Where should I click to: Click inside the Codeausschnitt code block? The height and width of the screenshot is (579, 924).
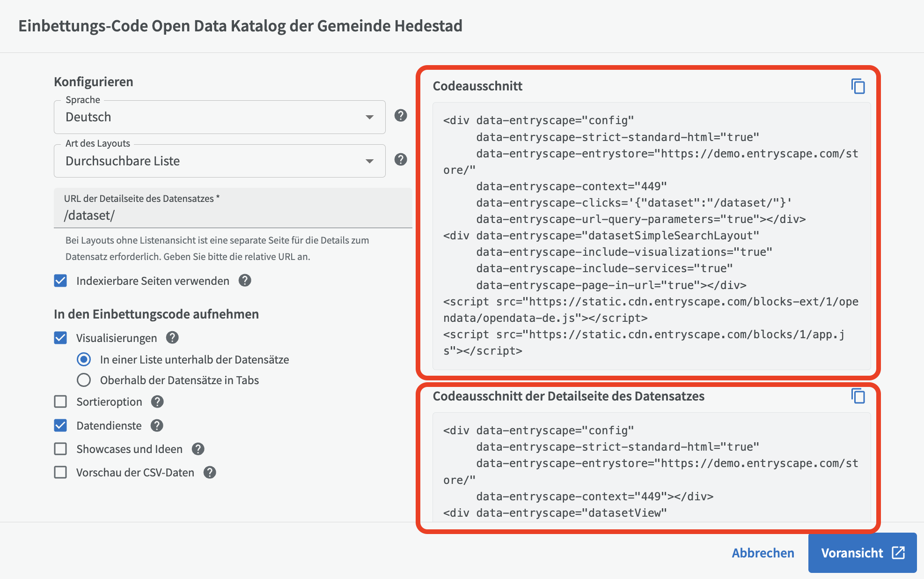(x=652, y=236)
